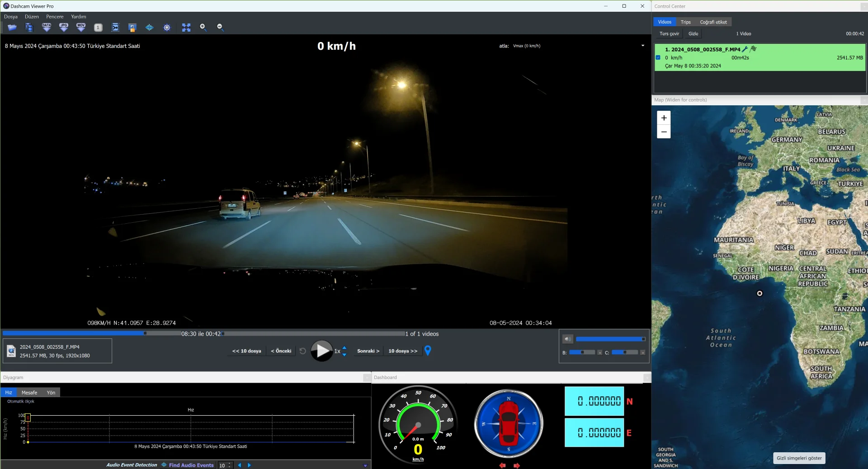
Task: Zoom out of the video with the magnifier
Action: click(x=221, y=28)
